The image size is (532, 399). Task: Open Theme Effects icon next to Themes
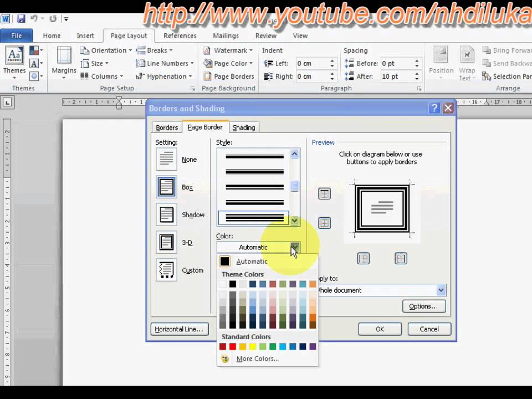click(x=36, y=76)
